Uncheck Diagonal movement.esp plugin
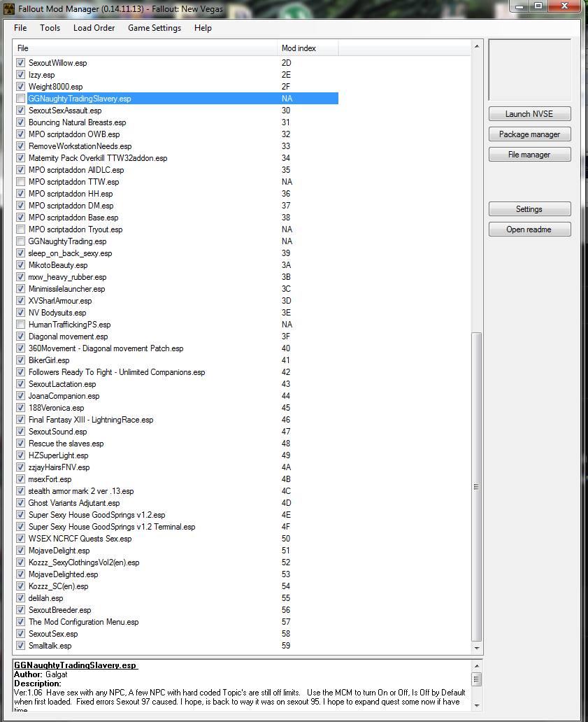 21,337
